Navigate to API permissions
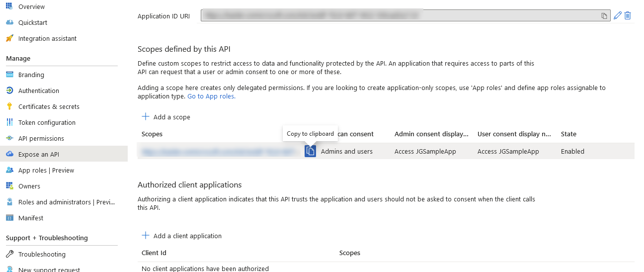 point(41,139)
